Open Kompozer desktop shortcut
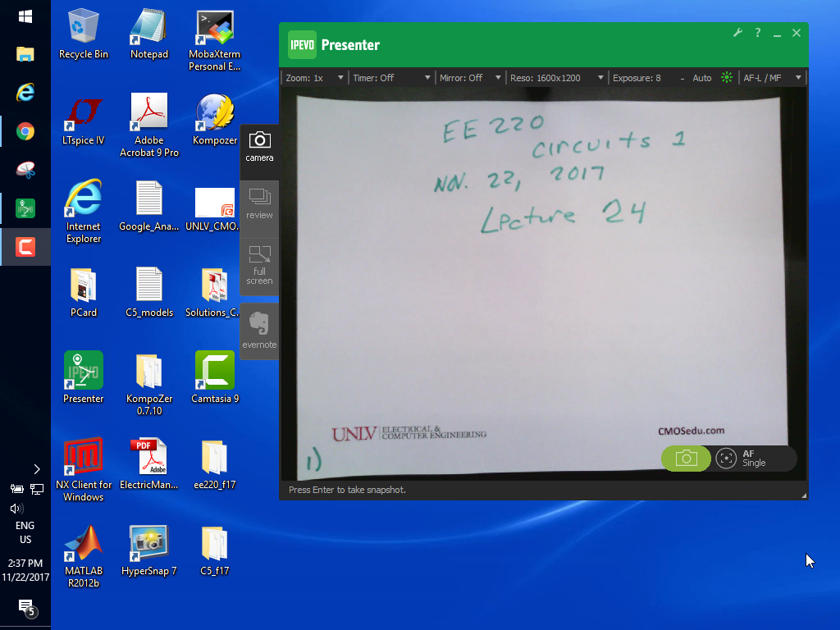 (x=214, y=120)
